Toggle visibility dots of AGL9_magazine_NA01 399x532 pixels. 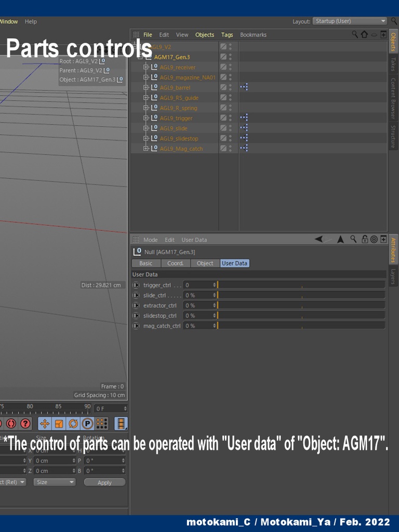[x=230, y=77]
